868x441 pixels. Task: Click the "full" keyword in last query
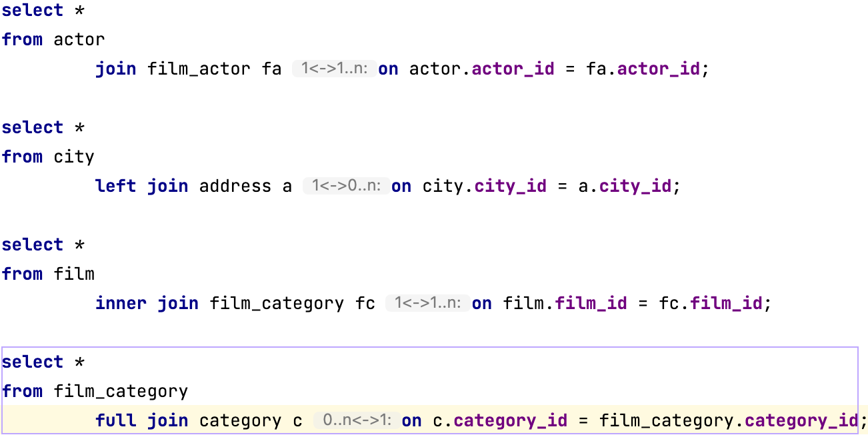(x=115, y=420)
